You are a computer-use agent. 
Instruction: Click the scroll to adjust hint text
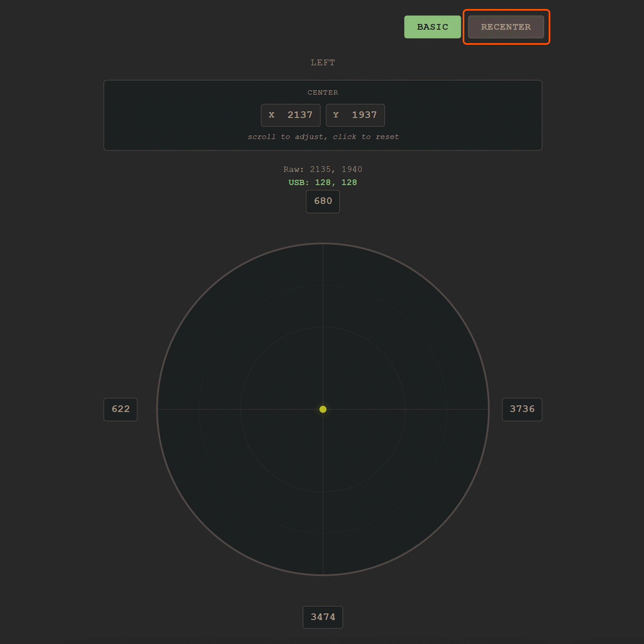point(323,137)
